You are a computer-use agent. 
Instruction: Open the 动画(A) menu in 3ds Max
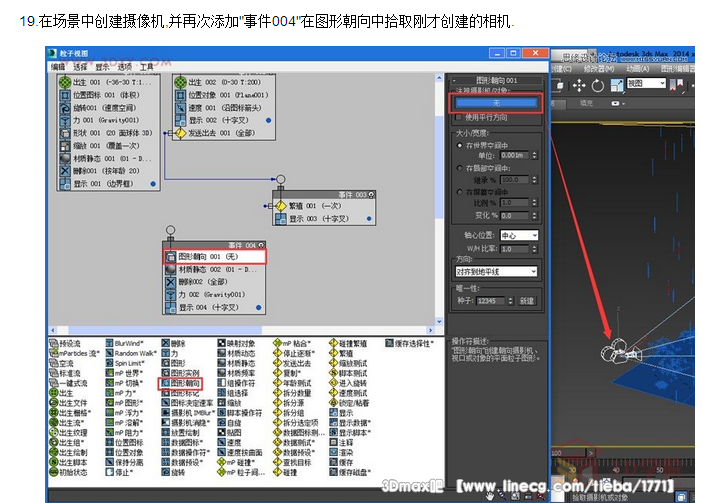tap(638, 69)
